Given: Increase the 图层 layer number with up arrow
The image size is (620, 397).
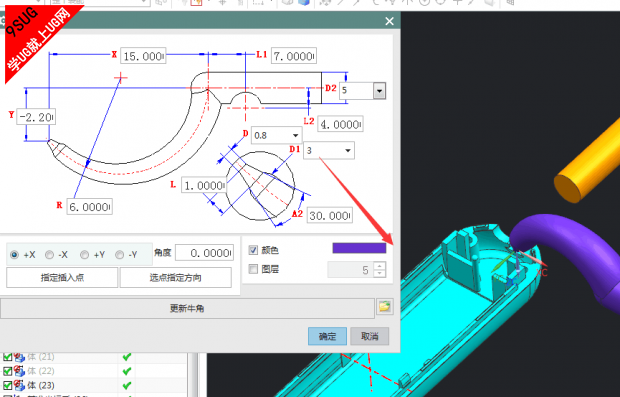Looking at the screenshot, I should pyautogui.click(x=380, y=267).
